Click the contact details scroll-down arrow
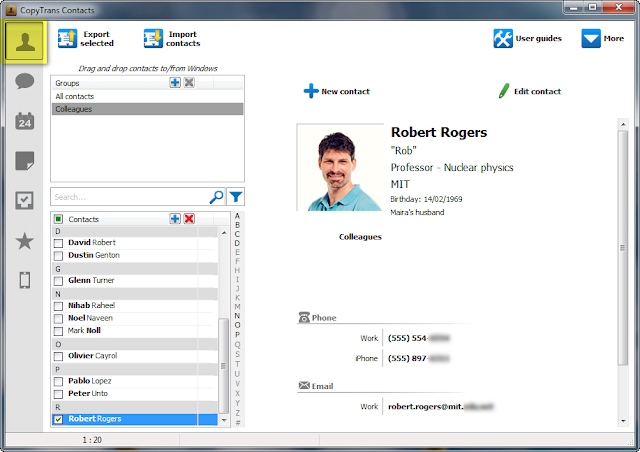640x452 pixels. (x=623, y=421)
